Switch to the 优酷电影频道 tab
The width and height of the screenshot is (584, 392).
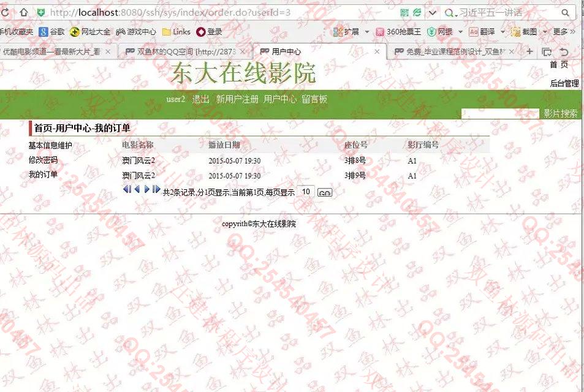(x=51, y=51)
